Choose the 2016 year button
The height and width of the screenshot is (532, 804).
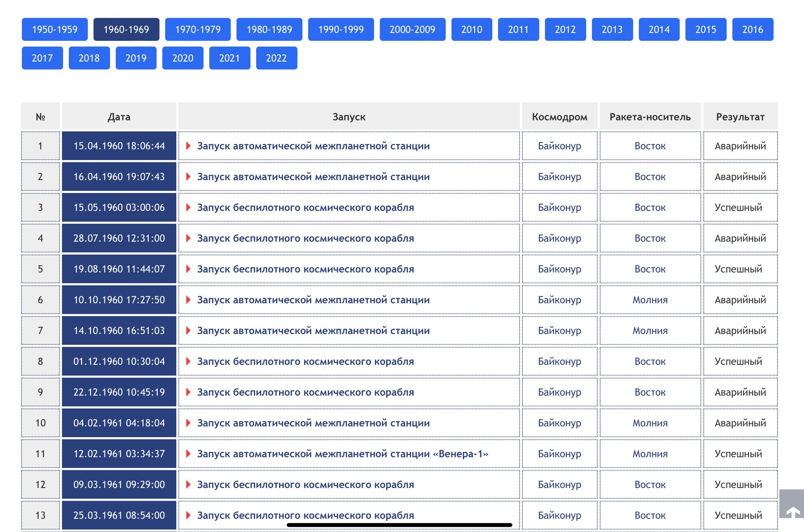(x=752, y=29)
